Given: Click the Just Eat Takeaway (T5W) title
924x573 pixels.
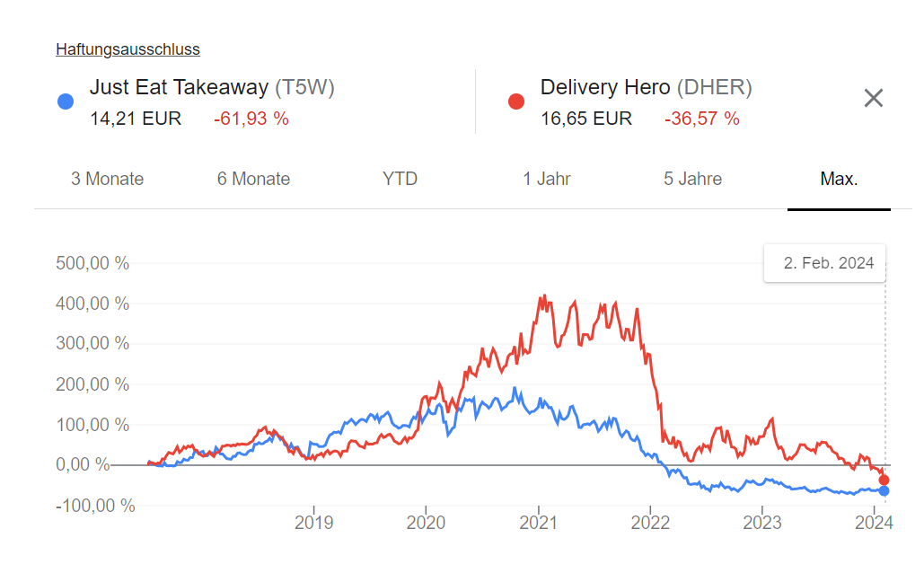Looking at the screenshot, I should click(x=212, y=87).
